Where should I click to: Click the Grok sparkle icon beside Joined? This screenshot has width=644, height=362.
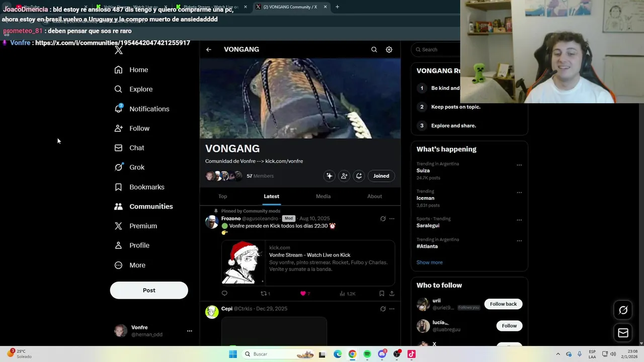click(x=330, y=176)
